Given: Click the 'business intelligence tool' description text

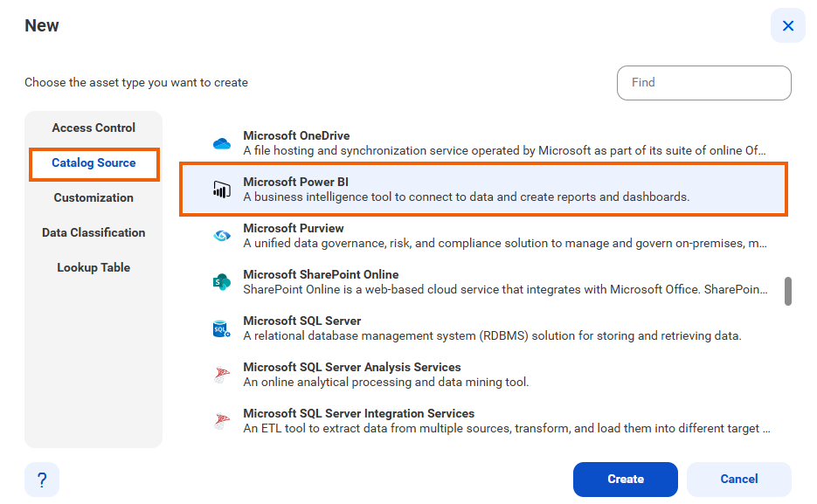Looking at the screenshot, I should pos(467,197).
